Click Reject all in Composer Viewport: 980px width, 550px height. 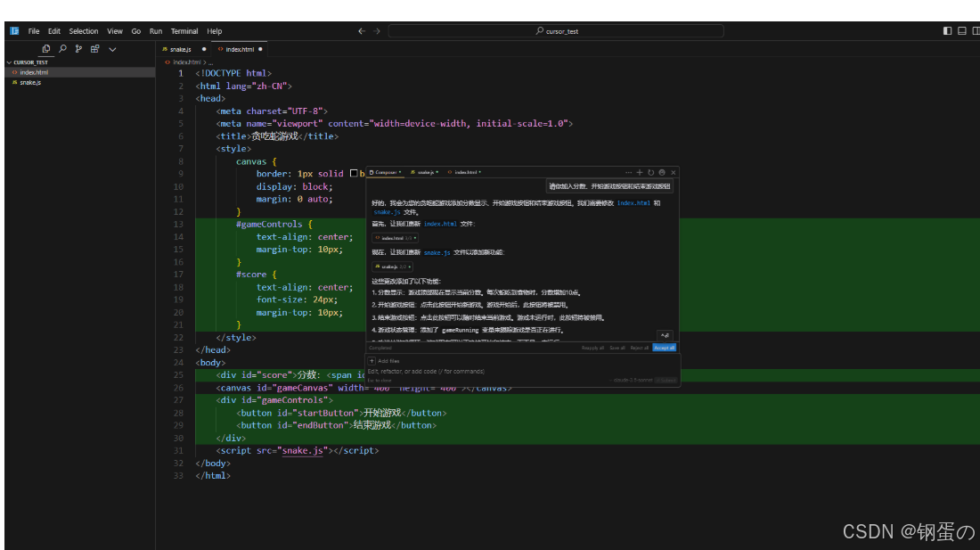click(x=639, y=348)
